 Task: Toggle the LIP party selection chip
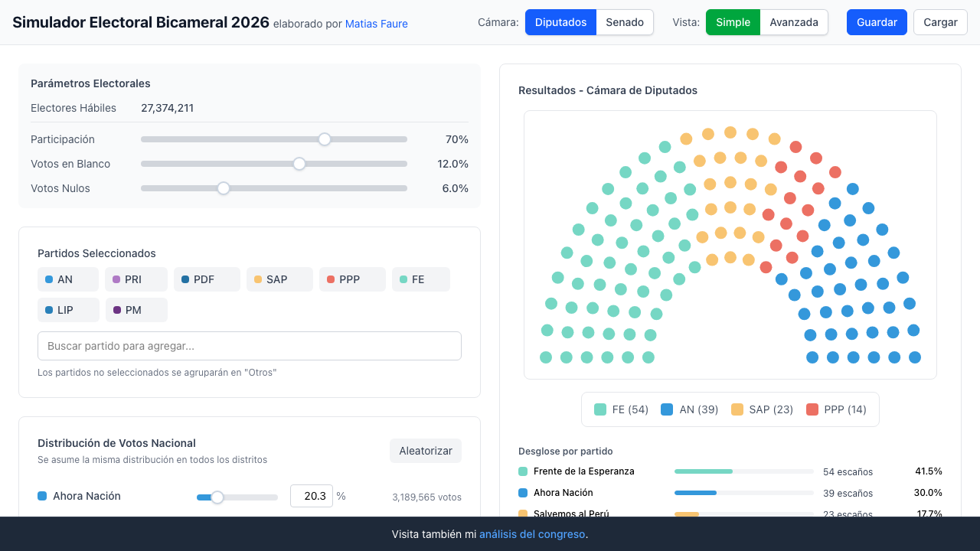[x=68, y=309]
